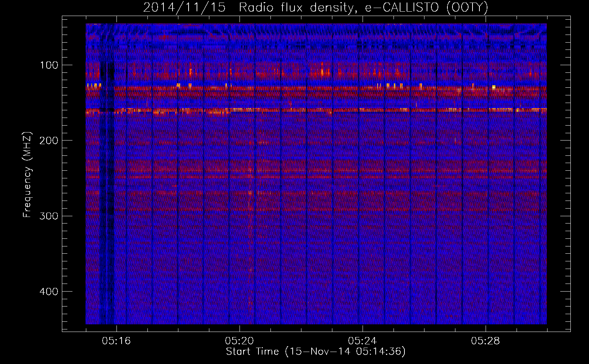Viewport: 589px width, 364px height.
Task: Click the plot title '2014/11/15 Radio flux density, e-CALLISTO (OOTY)'
Action: [315, 8]
